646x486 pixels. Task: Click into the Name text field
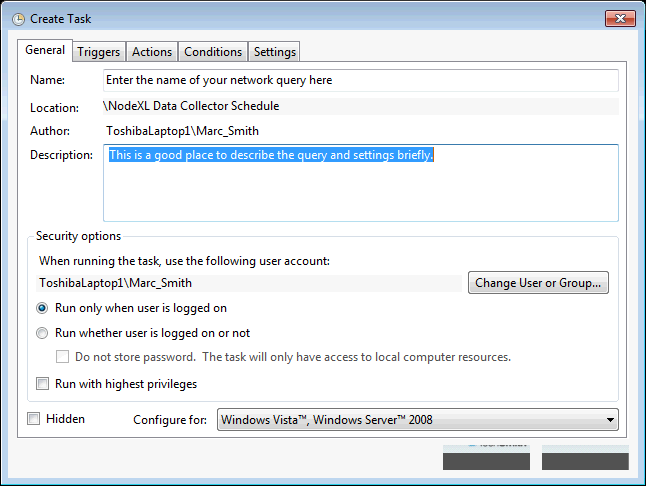pyautogui.click(x=360, y=80)
